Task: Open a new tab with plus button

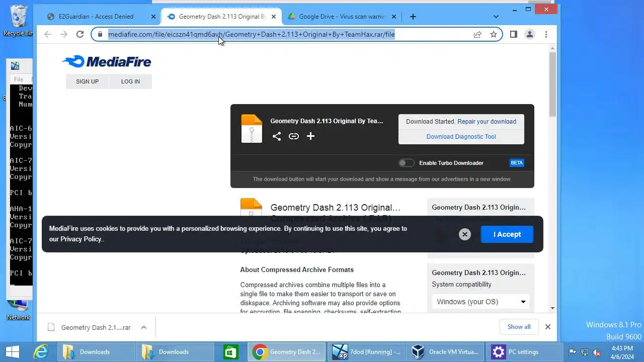Action: (x=413, y=17)
